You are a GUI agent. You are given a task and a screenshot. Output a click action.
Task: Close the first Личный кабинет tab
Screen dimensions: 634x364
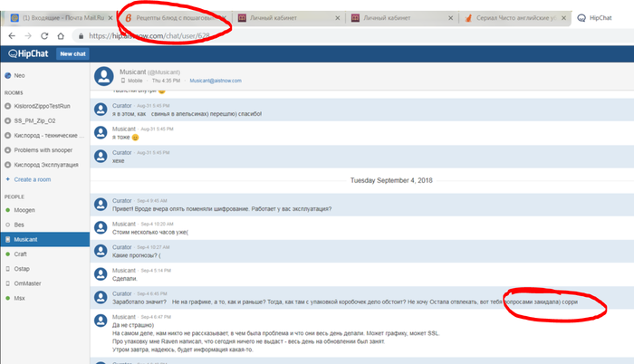(x=338, y=18)
